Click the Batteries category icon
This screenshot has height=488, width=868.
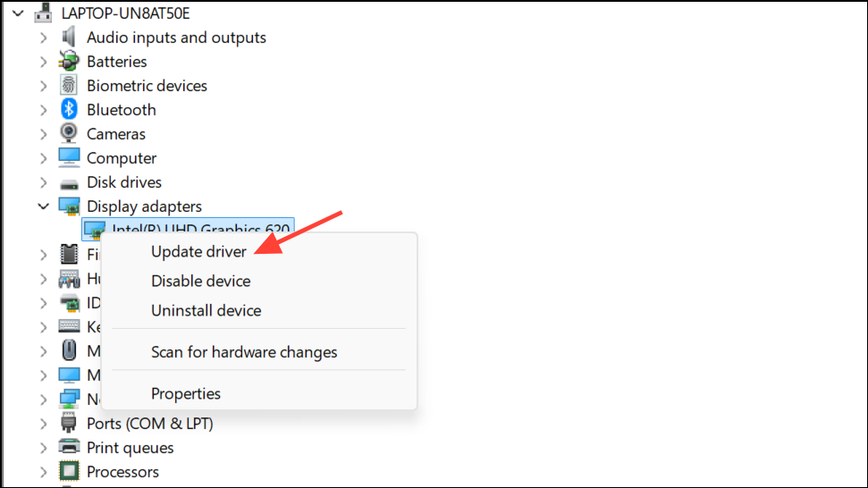click(x=69, y=62)
